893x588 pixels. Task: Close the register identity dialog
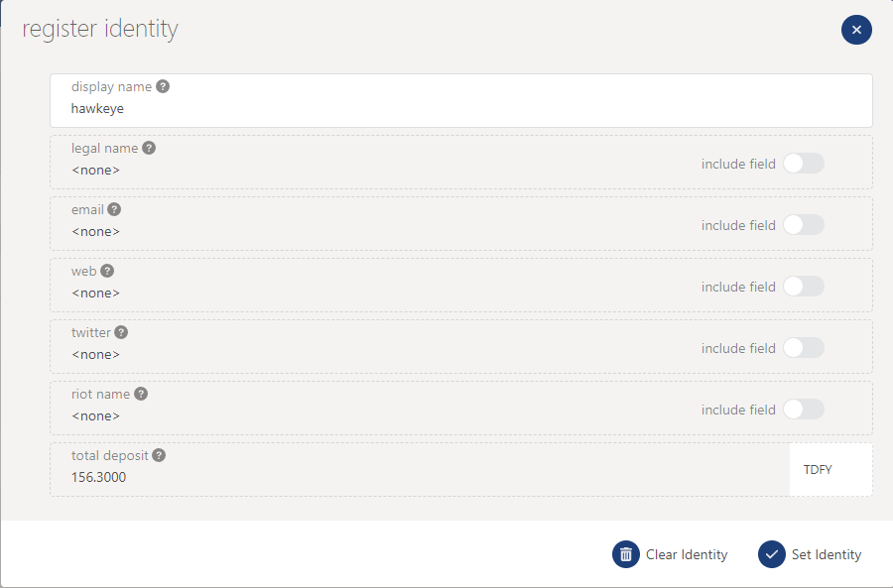click(856, 30)
